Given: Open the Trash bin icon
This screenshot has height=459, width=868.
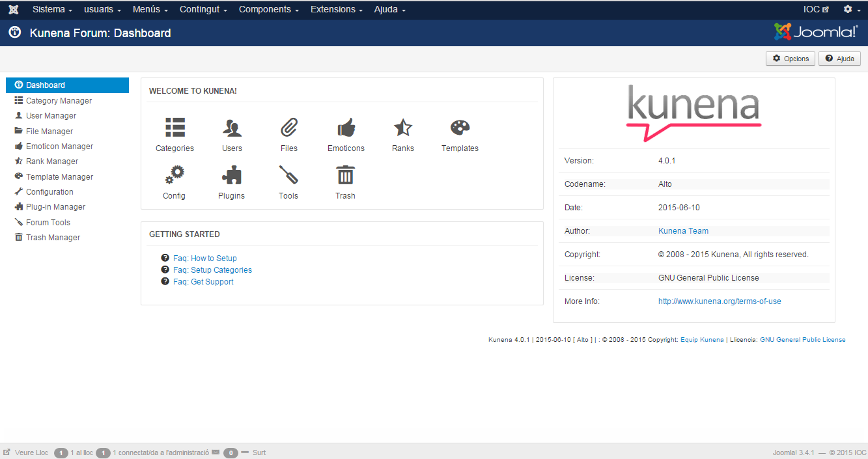Looking at the screenshot, I should (x=345, y=176).
